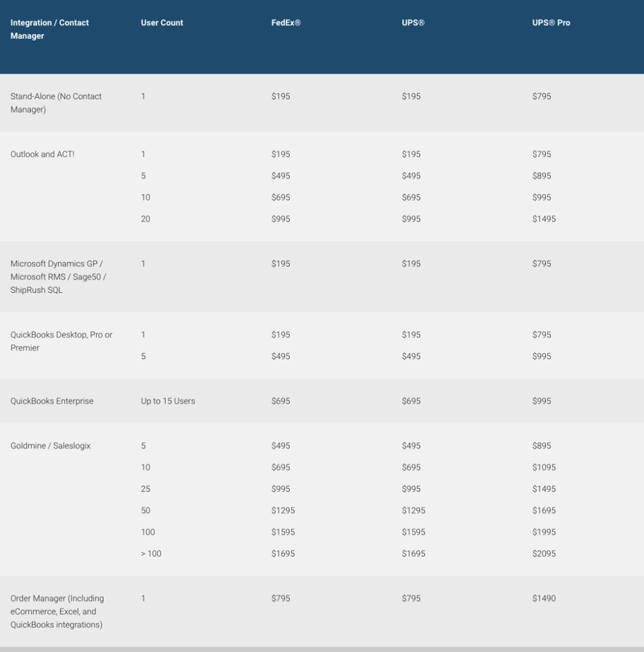
Task: Click the FedEx '$195' price for Microsoft Dynamics GP
Action: (x=281, y=264)
